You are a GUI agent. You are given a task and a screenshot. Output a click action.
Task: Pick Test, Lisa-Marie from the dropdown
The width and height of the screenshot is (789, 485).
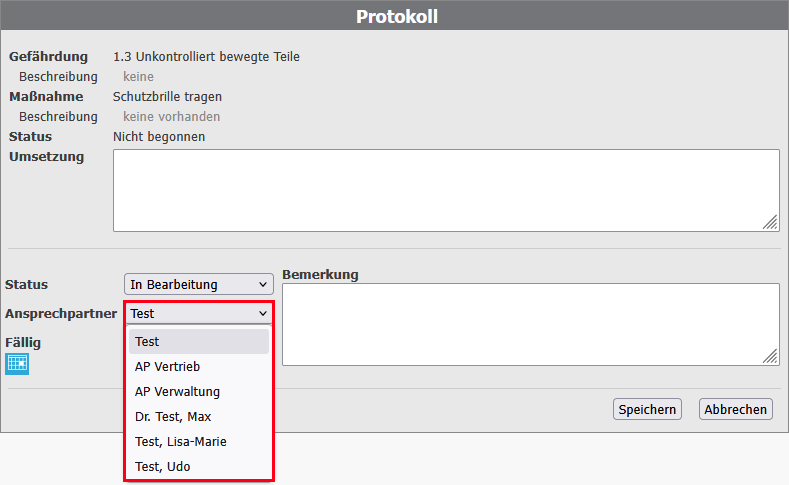[199, 442]
